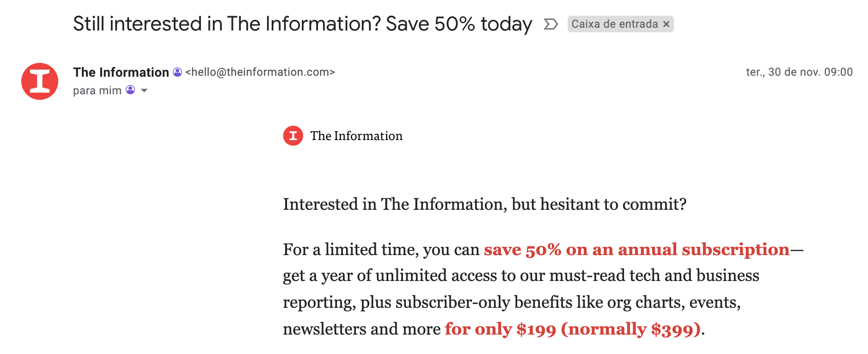
Task: Click the Caixa de entrada label text
Action: pos(615,24)
